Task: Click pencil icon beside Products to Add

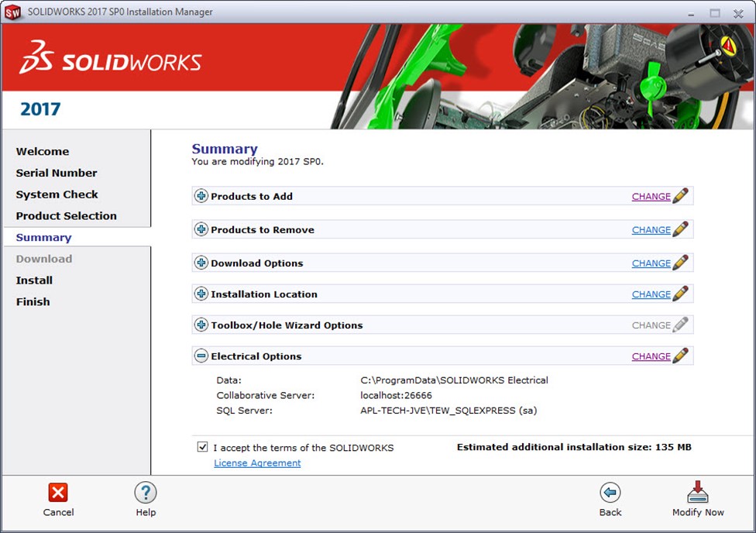Action: [680, 196]
